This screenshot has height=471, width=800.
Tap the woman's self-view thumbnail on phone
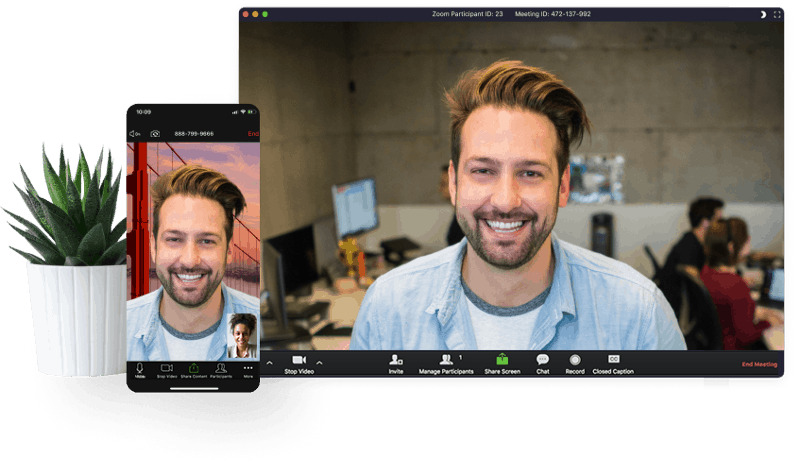tap(242, 335)
